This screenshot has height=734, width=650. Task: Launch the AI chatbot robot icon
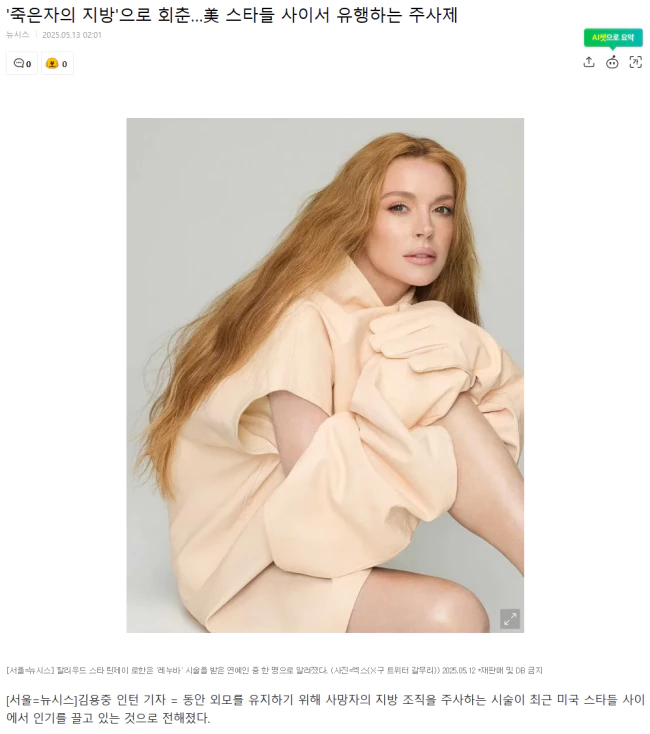(612, 62)
